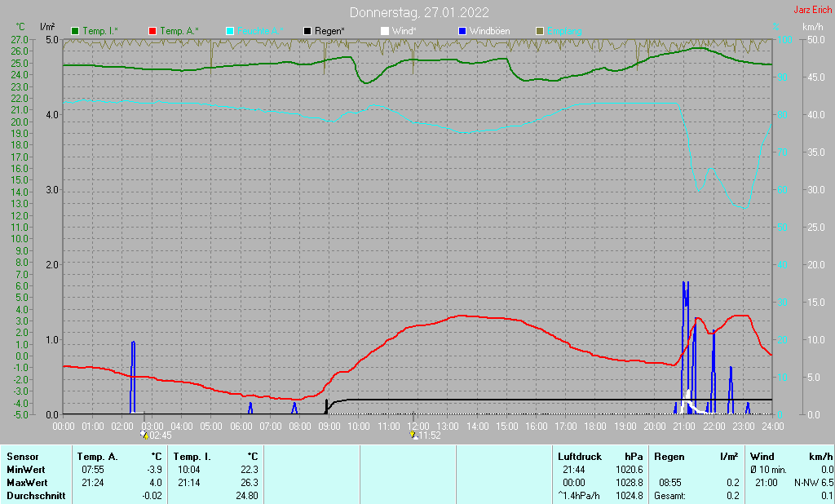Click the 'Luftdruck' column header
The height and width of the screenshot is (504, 835).
tap(580, 457)
